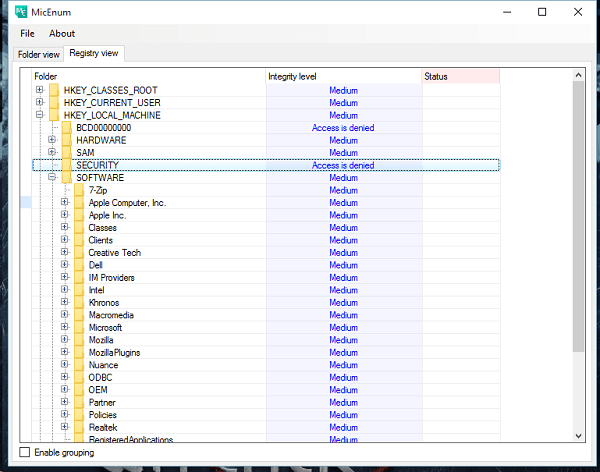
Task: Select the MozillaPlugins tree row label
Action: 114,353
